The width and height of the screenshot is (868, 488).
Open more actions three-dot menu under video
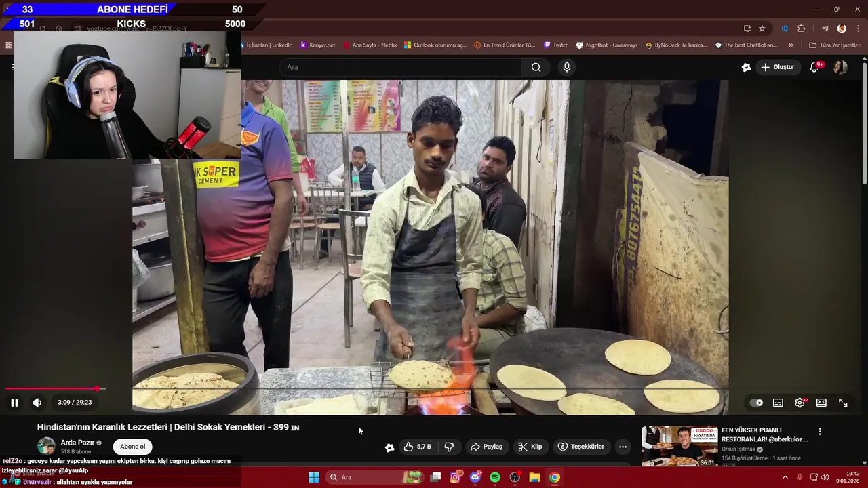623,447
